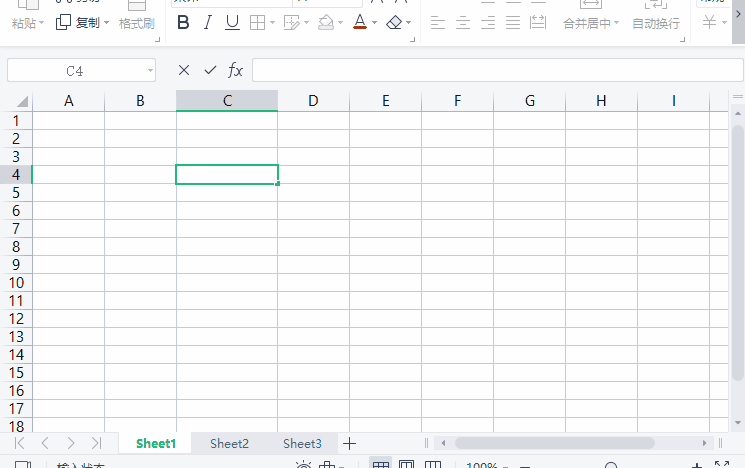
Task: Toggle underline formatting
Action: click(x=232, y=22)
